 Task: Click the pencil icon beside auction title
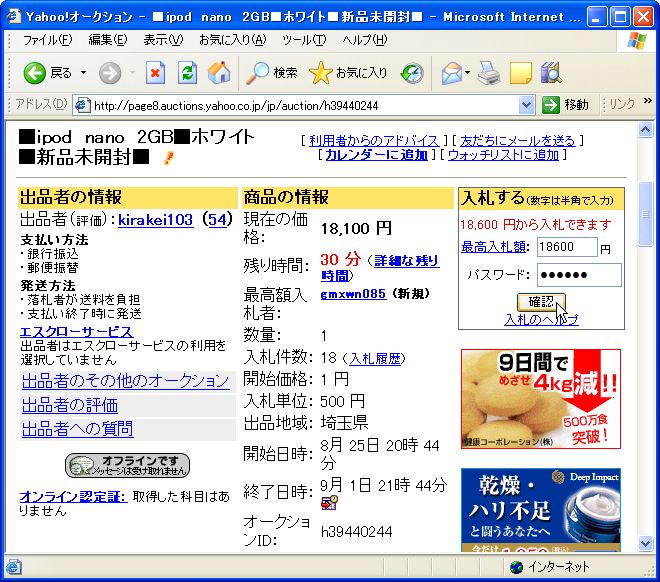[x=168, y=158]
